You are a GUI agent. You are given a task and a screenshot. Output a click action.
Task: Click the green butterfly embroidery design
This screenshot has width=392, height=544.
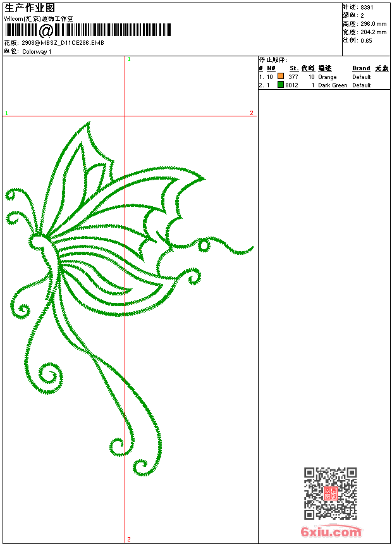coord(129,299)
